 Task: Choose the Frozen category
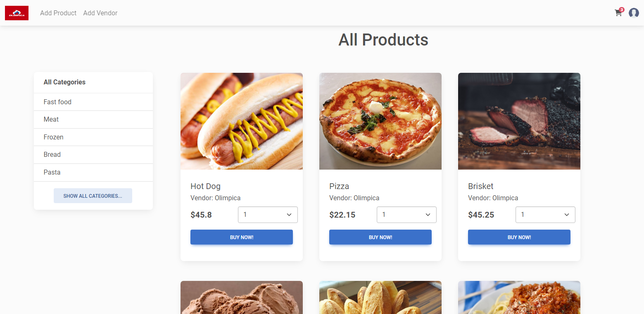54,137
